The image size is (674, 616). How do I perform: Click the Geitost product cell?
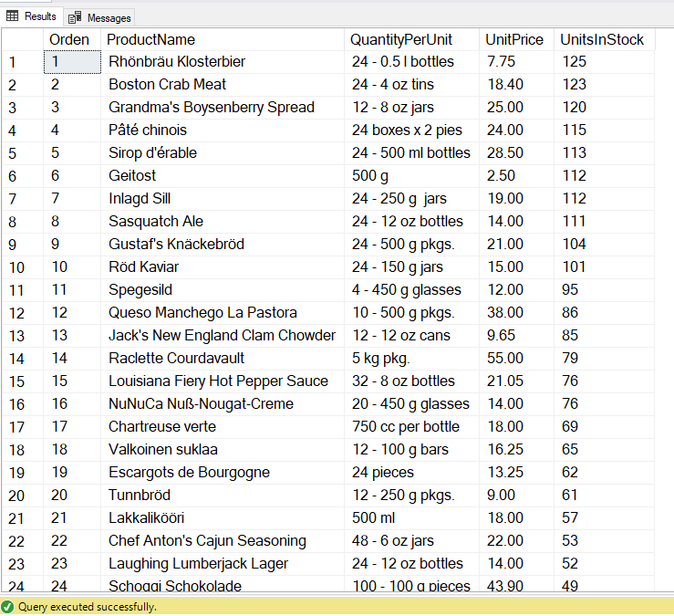[x=223, y=176]
